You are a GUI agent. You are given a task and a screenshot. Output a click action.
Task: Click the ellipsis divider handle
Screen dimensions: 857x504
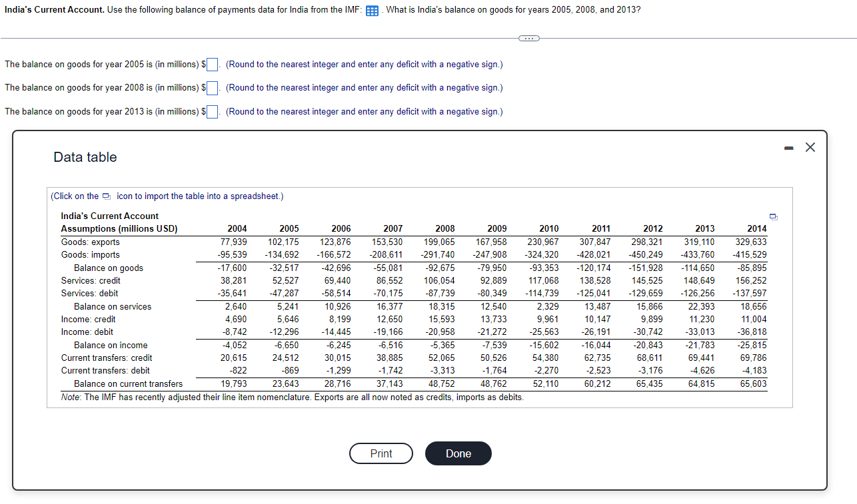[x=530, y=39]
